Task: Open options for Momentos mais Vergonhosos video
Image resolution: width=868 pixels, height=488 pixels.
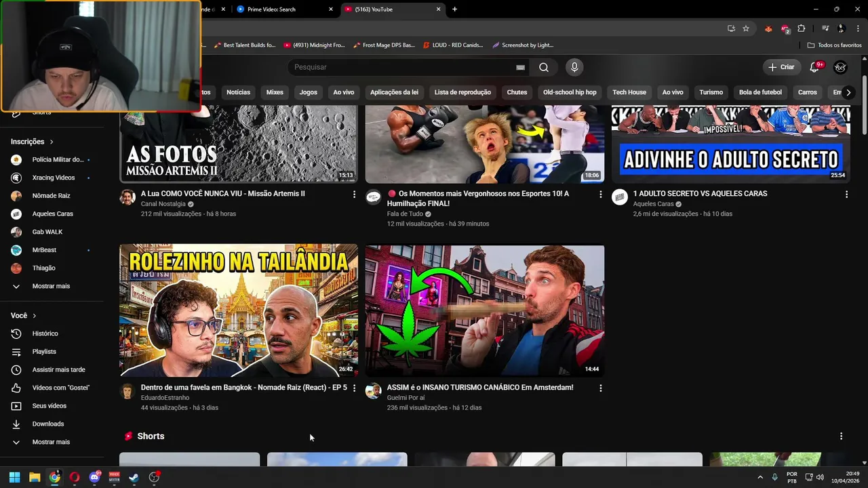Action: click(x=600, y=194)
